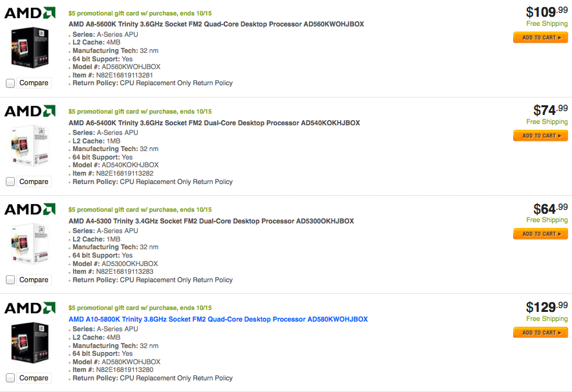Viewport: 572px width, 392px height.
Task: Open the A8-5600K black box product image
Action: click(30, 48)
